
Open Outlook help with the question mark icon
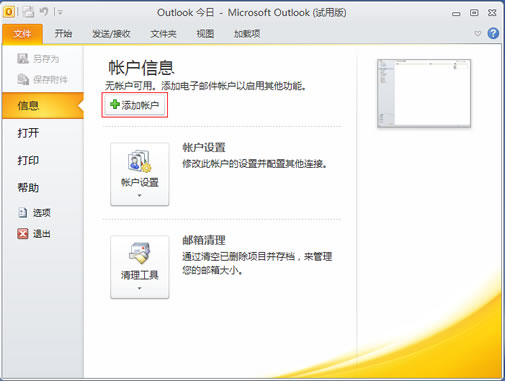coord(493,33)
